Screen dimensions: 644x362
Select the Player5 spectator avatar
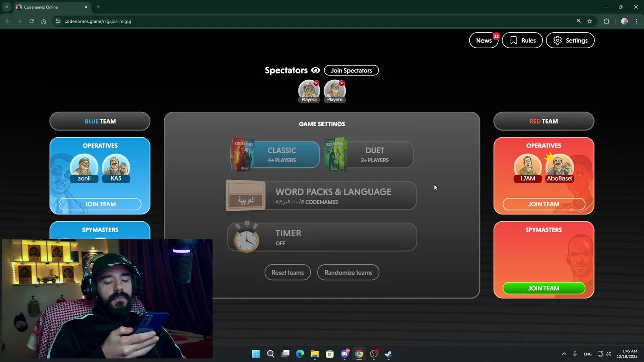(x=309, y=91)
